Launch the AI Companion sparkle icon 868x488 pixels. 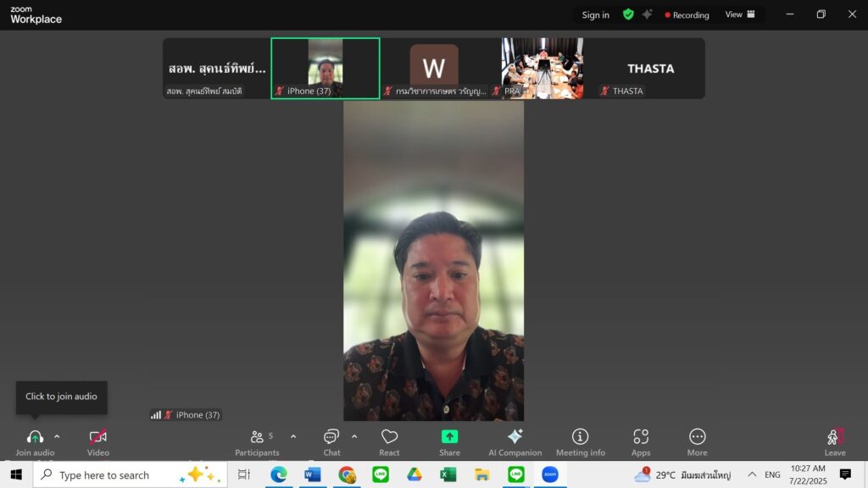pos(515,437)
